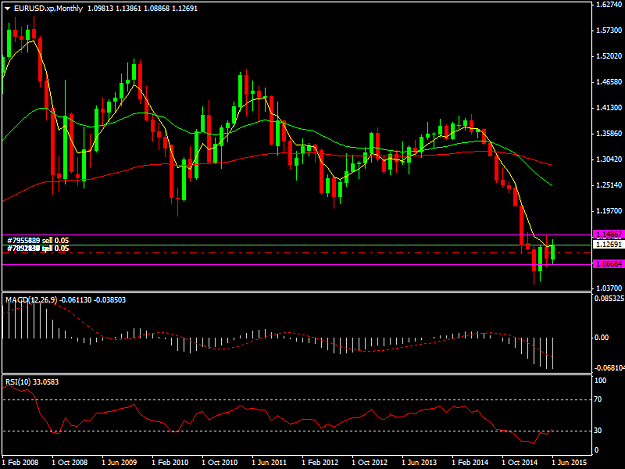This screenshot has width=625, height=469.
Task: Click the 1 Feb 2010 date label
Action: pyautogui.click(x=170, y=462)
